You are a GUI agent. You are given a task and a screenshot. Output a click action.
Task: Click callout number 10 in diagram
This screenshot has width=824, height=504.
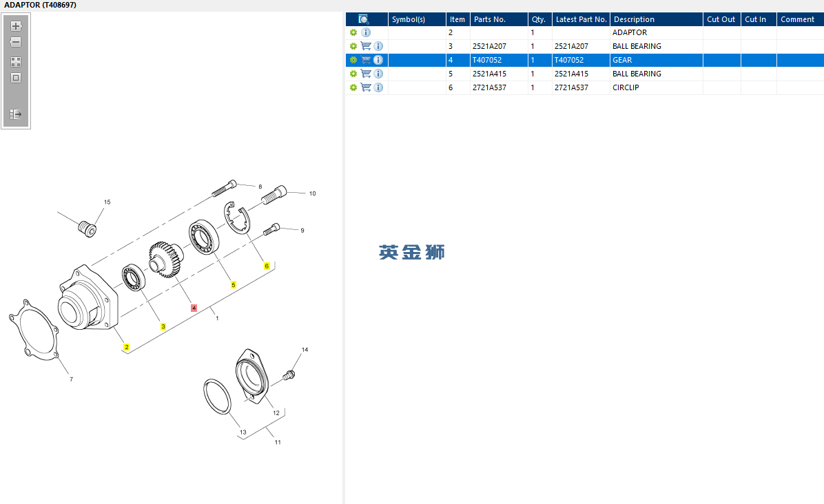coord(313,193)
